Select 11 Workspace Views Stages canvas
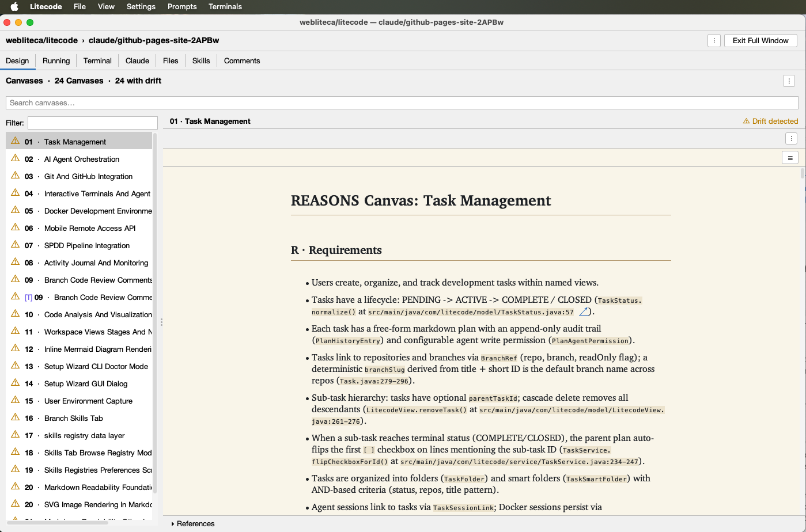This screenshot has height=532, width=806. click(79, 332)
